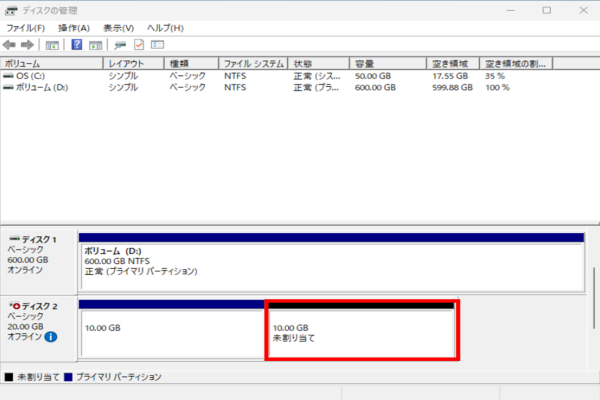Sort list by 空き領域 column header
Viewport: 600px width, 400px height.
click(x=455, y=63)
